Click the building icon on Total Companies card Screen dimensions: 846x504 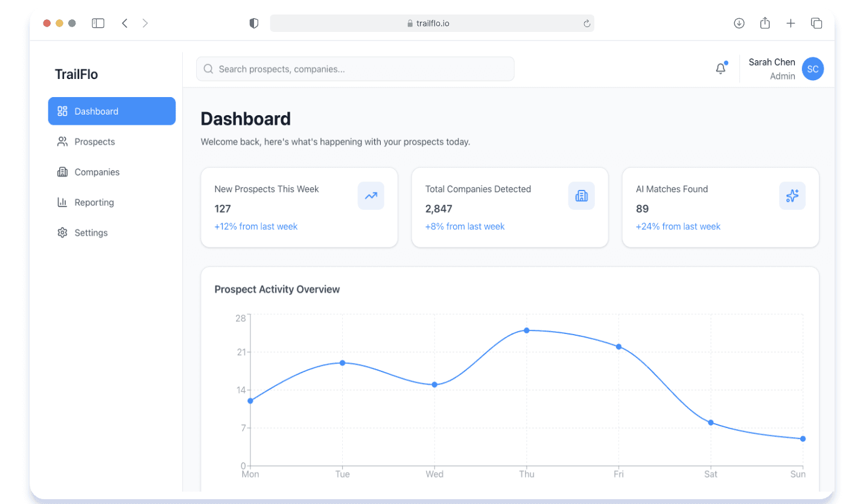(581, 195)
